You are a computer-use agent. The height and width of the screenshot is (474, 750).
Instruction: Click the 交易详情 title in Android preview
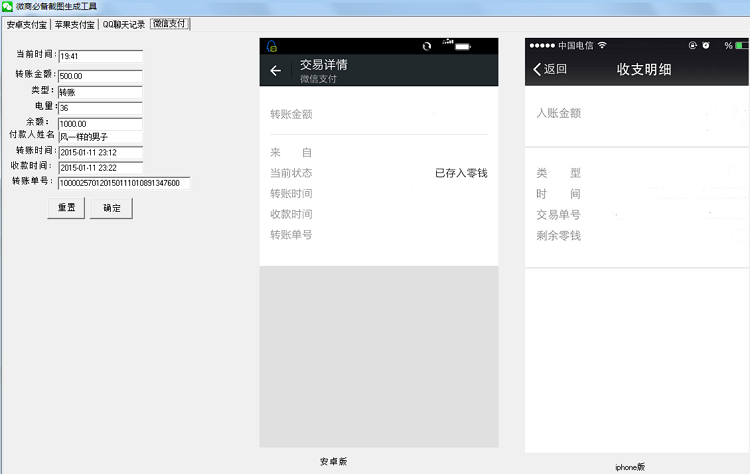coord(324,65)
